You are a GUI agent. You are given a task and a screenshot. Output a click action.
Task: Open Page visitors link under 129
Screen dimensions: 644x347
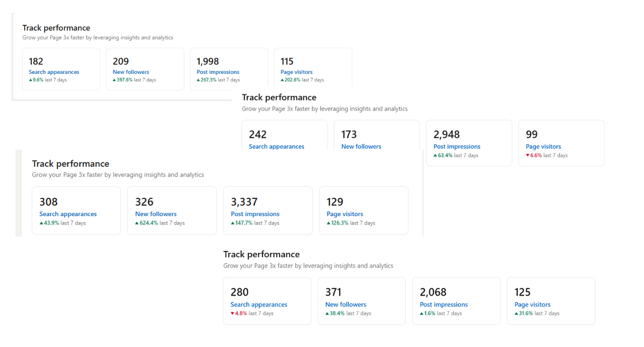click(x=345, y=214)
